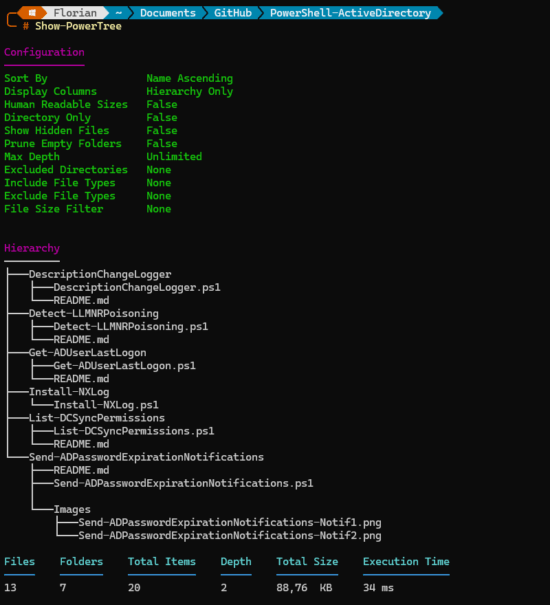550x605 pixels.
Task: Click the Include File Types label
Action: 60,183
